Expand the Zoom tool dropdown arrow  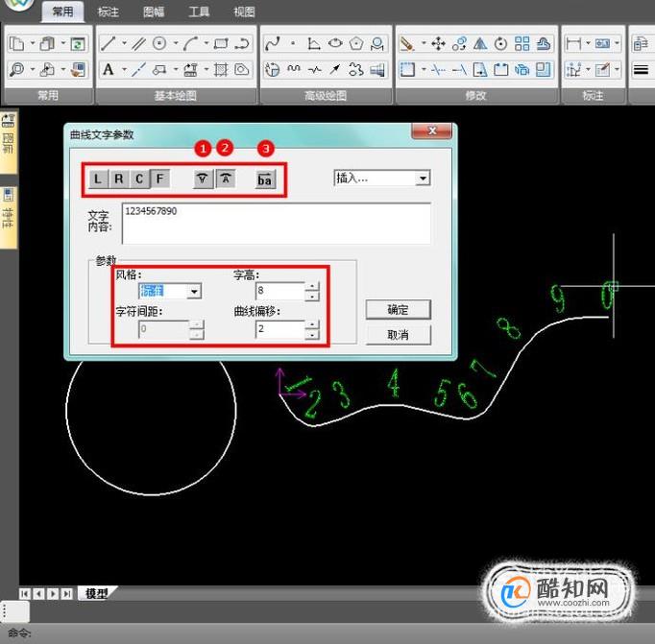pyautogui.click(x=32, y=69)
